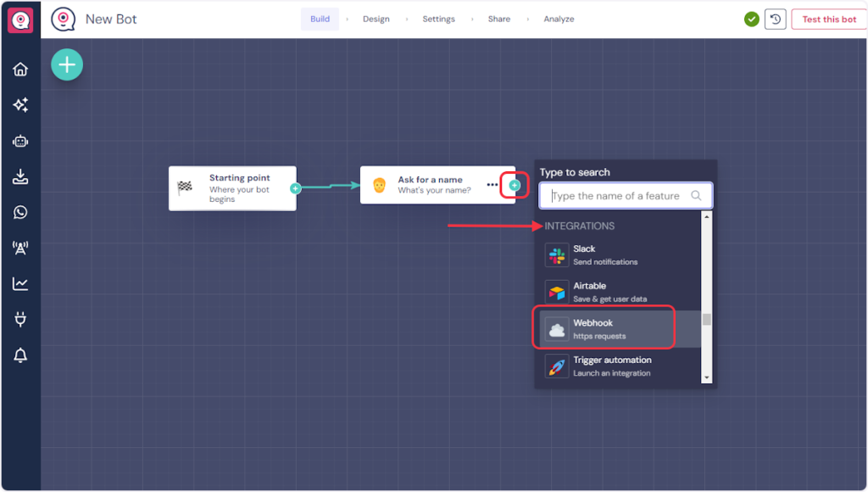Click the download tray sidebar icon

(x=20, y=176)
